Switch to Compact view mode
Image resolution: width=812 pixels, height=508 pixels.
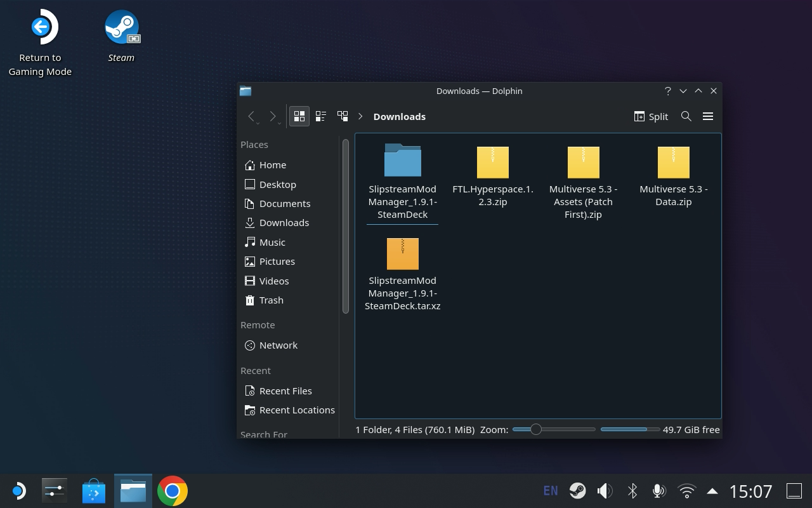point(321,116)
